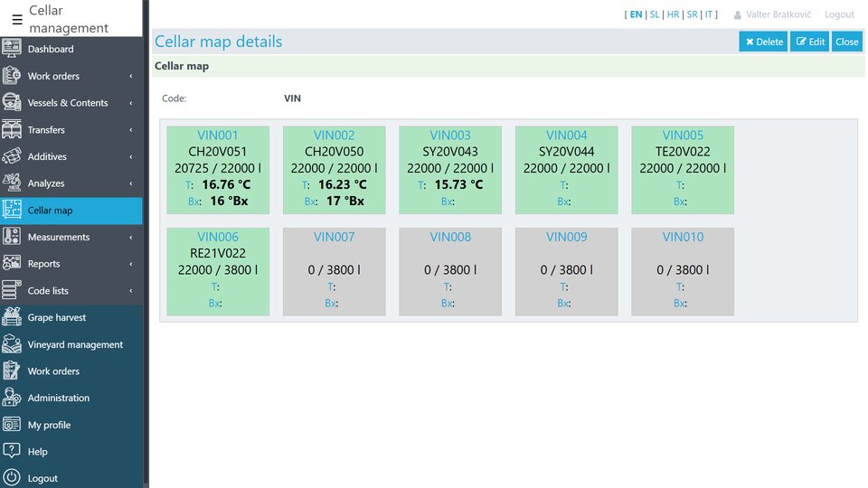Click the Grape harvest icon
The width and height of the screenshot is (868, 488).
pos(12,318)
